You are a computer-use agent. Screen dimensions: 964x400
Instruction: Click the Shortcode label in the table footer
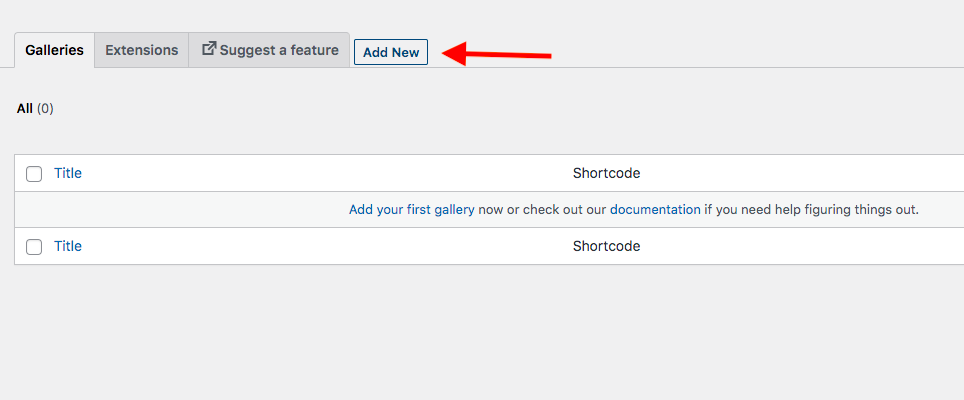pyautogui.click(x=606, y=246)
